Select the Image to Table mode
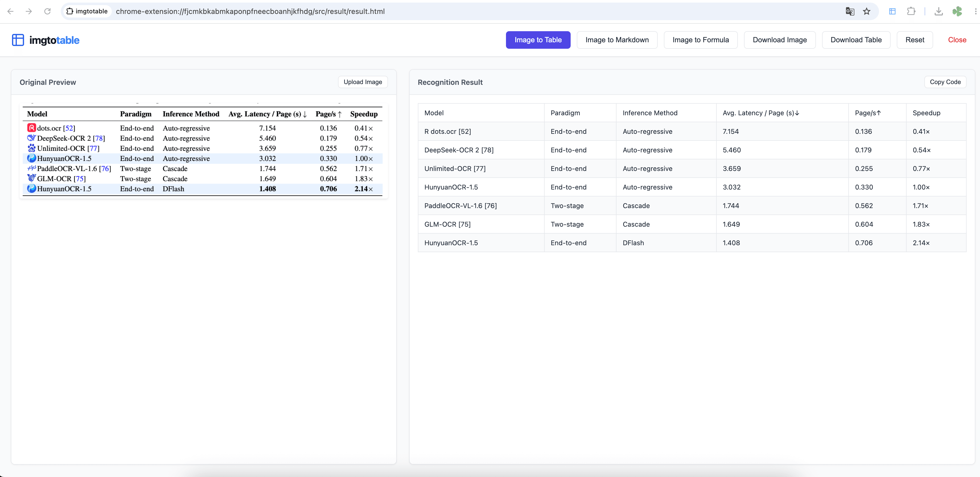Image resolution: width=980 pixels, height=477 pixels. [x=538, y=40]
